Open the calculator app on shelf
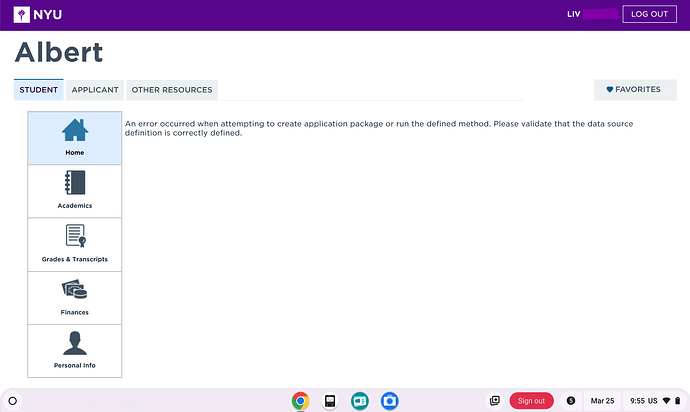 click(330, 401)
